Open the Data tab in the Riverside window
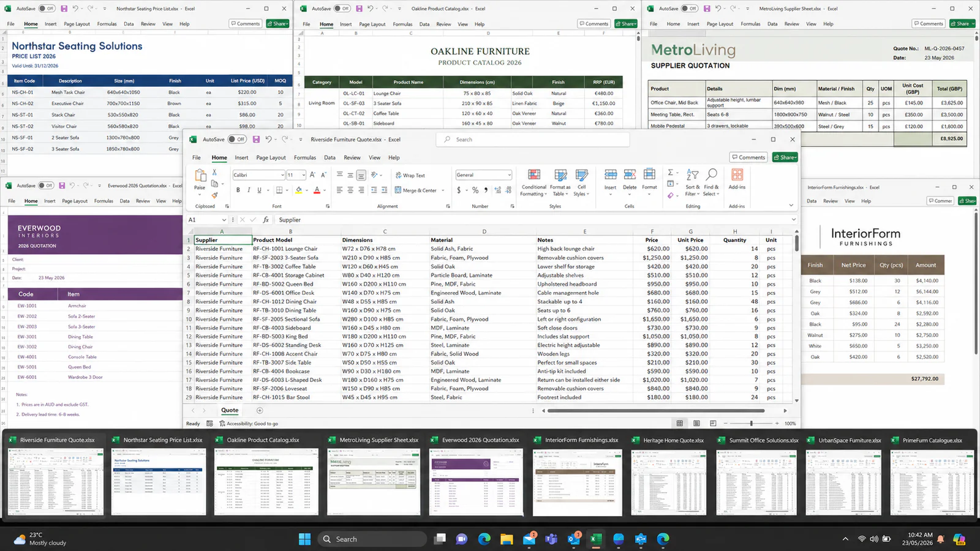This screenshot has width=980, height=551. pyautogui.click(x=330, y=157)
